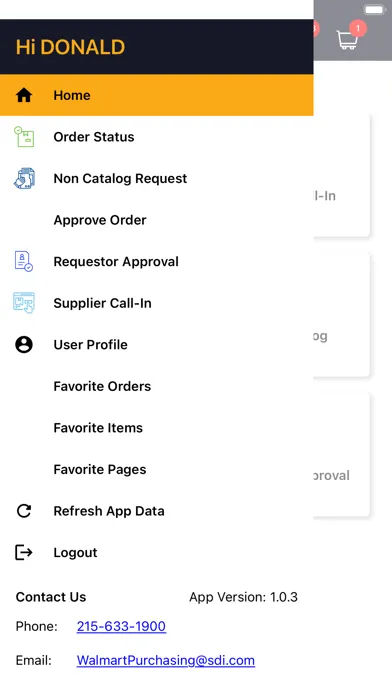Tap the Logout exit icon

[24, 553]
